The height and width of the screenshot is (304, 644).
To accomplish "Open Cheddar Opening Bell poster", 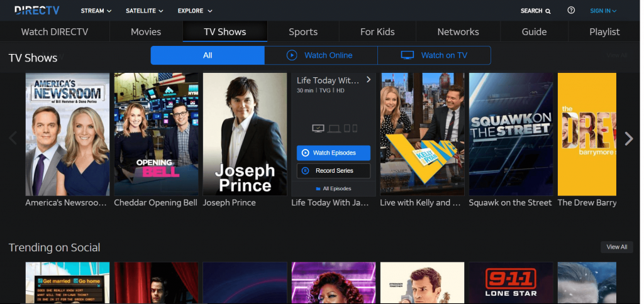I will coord(156,134).
